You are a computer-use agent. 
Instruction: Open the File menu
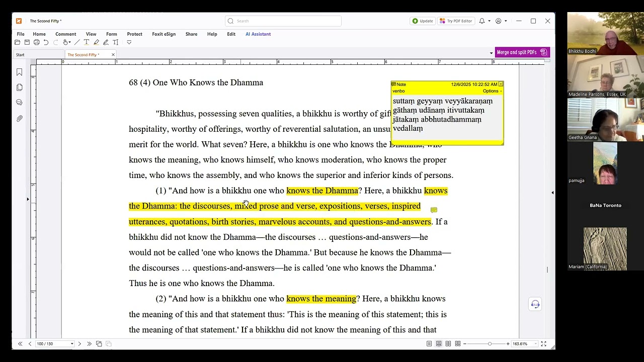coord(21,34)
